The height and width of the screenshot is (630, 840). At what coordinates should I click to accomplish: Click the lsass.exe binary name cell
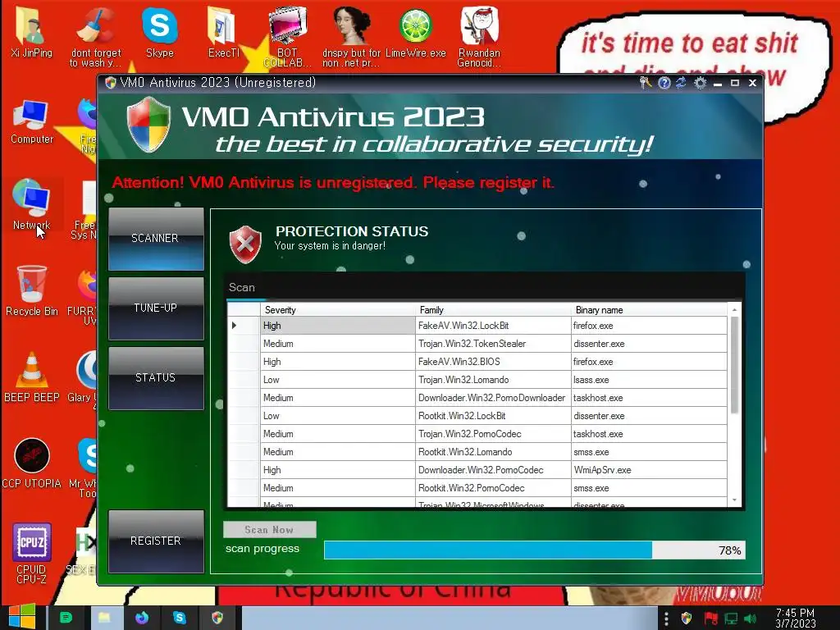650,380
